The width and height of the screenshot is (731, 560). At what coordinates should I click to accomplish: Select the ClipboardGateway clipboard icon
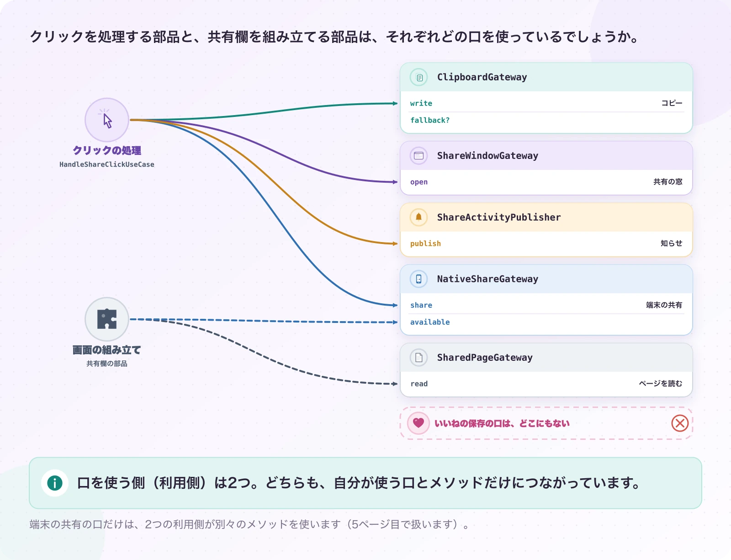419,78
